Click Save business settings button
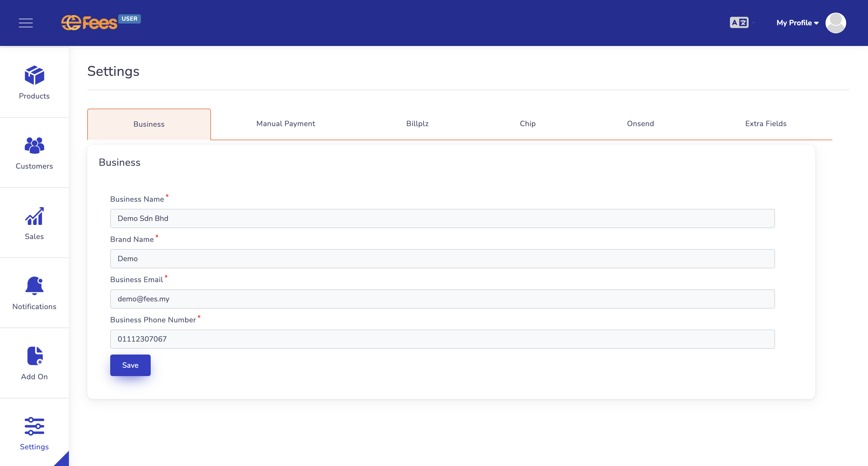 coord(130,365)
